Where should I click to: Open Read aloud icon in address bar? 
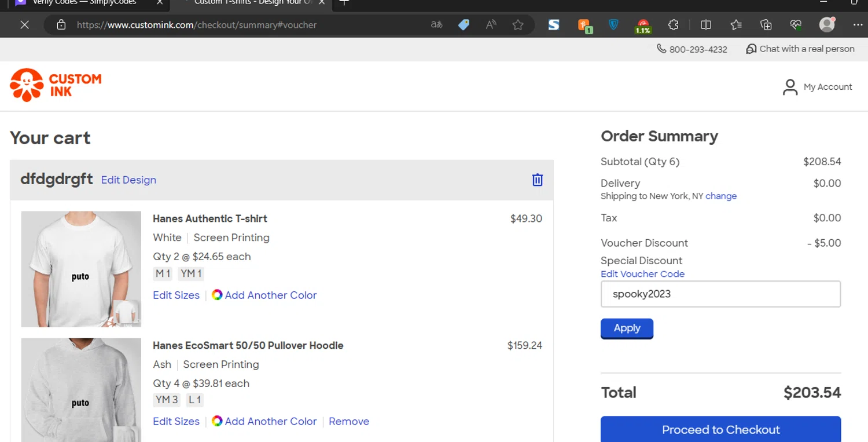click(x=491, y=25)
